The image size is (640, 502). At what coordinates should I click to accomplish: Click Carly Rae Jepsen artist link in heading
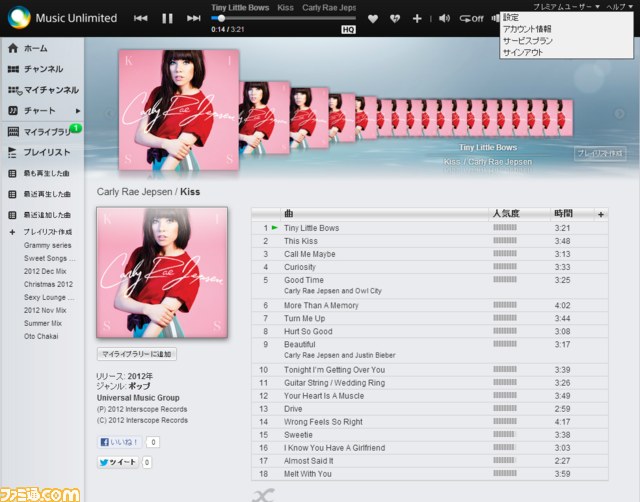134,192
